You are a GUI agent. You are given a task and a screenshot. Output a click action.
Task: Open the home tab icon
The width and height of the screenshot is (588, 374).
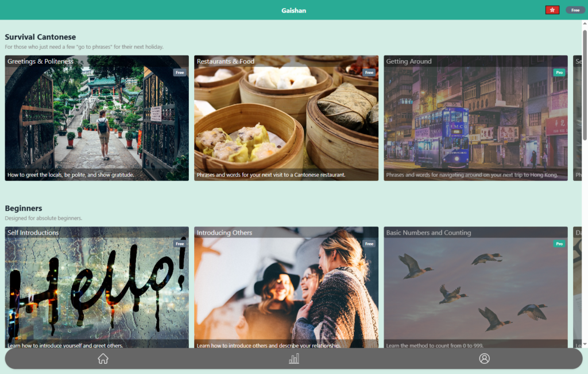tap(103, 359)
